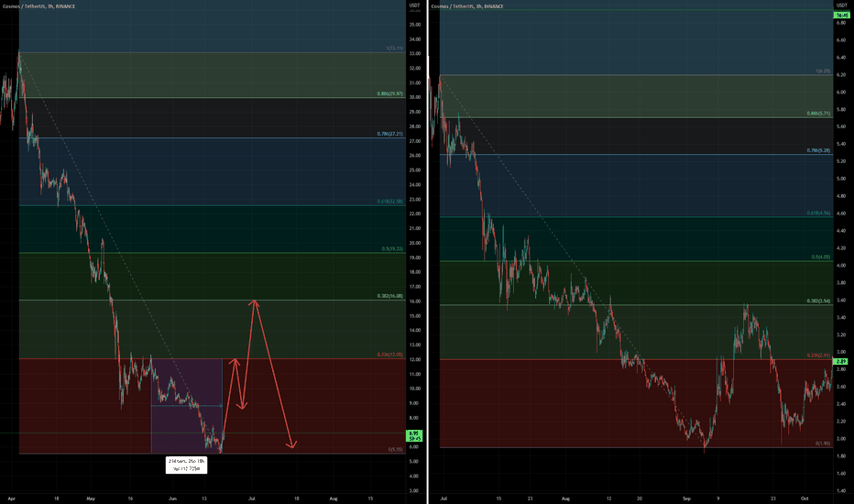Select the 0.886(5.71) Fibonacci level label
The image size is (854, 504).
click(x=818, y=114)
